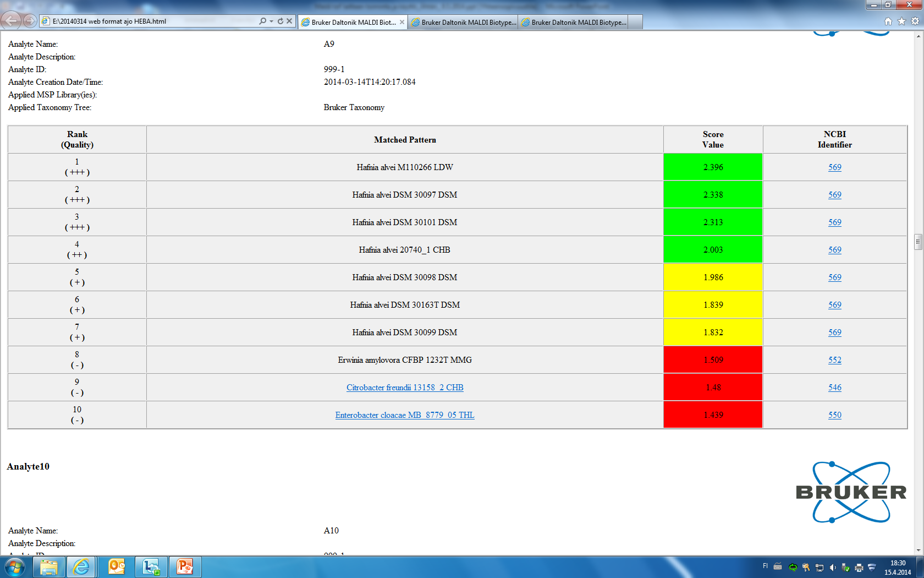
Task: Open NCBI identifier 569 for Hafnia alvei DSM 30099
Action: coord(835,332)
